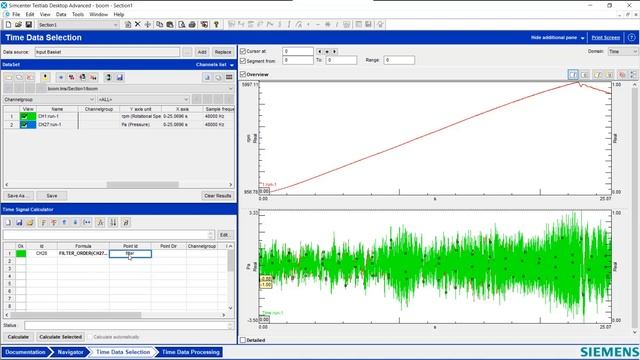Step cursor right with the arrow button
Image resolution: width=640 pixels, height=360 pixels.
(334, 51)
